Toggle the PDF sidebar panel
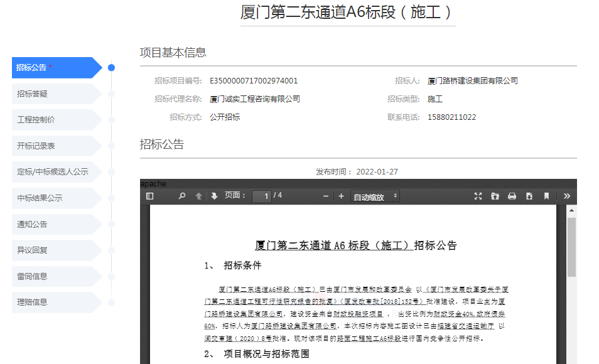 pyautogui.click(x=149, y=196)
